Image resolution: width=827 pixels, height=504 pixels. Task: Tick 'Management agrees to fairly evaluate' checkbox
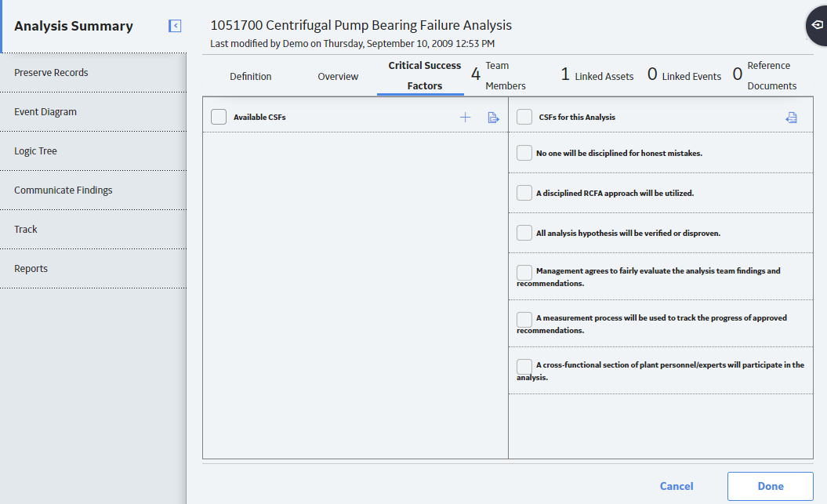click(524, 273)
